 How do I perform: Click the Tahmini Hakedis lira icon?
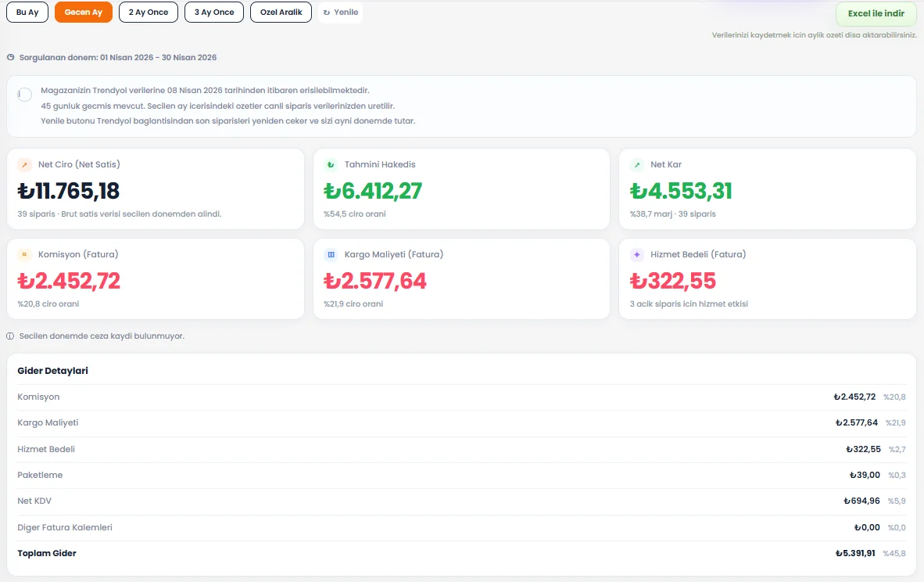pos(331,164)
